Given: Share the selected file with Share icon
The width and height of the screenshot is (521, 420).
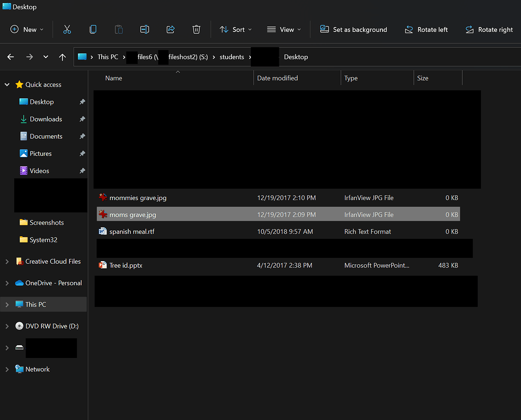Looking at the screenshot, I should 170,29.
